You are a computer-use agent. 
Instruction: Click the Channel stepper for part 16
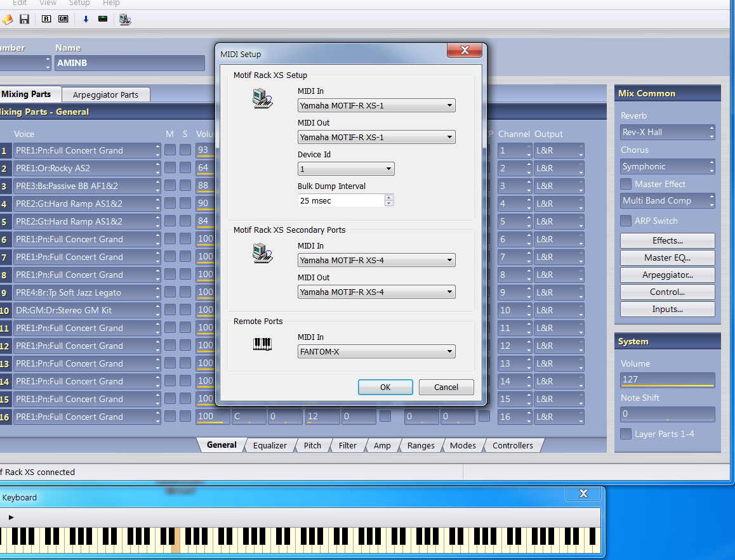(x=529, y=416)
